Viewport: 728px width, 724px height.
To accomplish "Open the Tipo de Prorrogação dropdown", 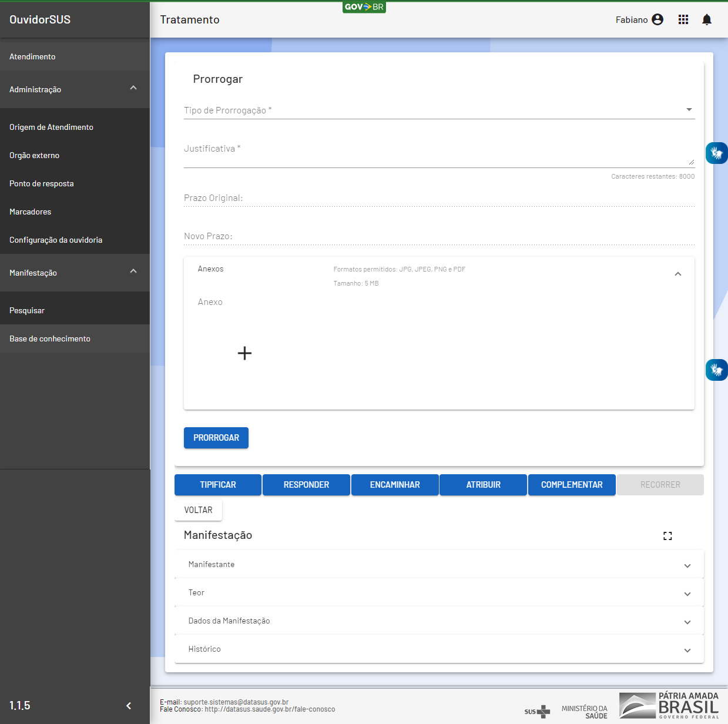I will click(x=439, y=110).
